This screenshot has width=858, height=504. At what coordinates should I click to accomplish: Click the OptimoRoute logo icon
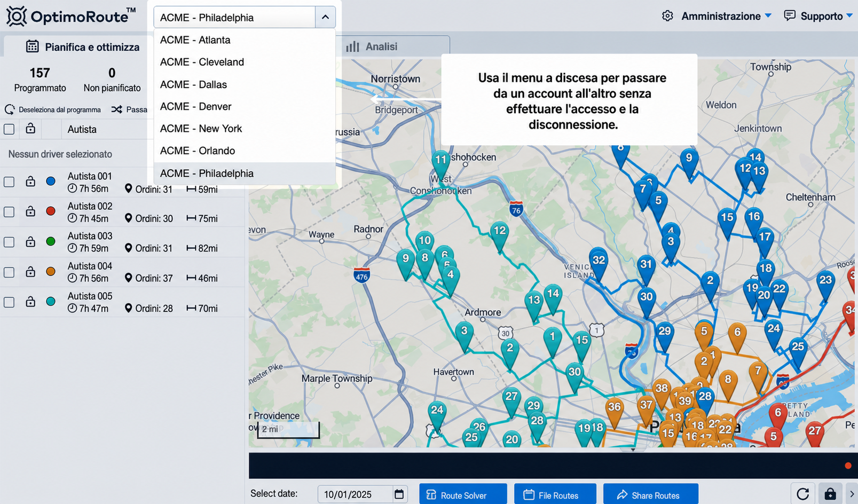click(x=17, y=17)
